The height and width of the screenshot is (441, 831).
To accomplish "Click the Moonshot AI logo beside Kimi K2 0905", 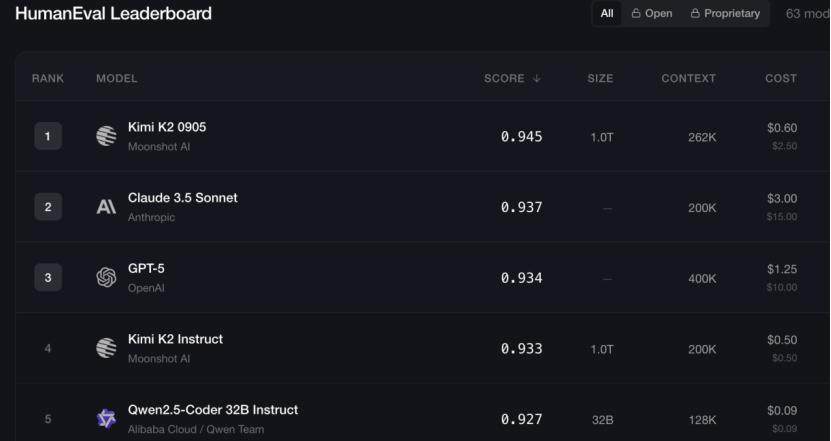I will tap(106, 136).
